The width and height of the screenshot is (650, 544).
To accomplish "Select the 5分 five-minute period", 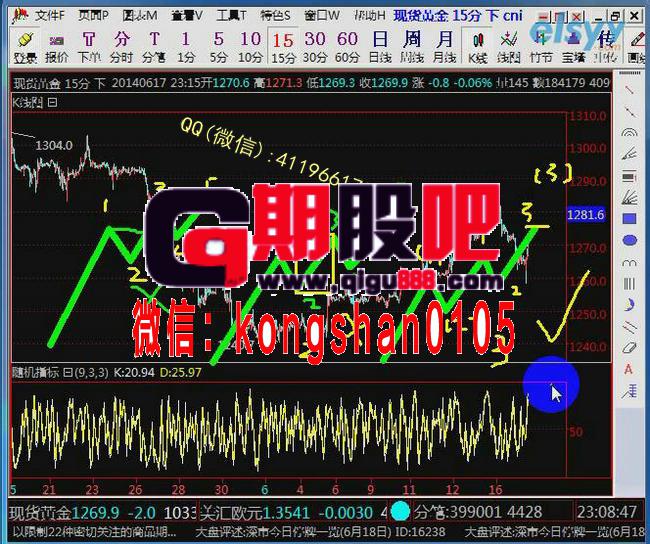I will coord(218,48).
